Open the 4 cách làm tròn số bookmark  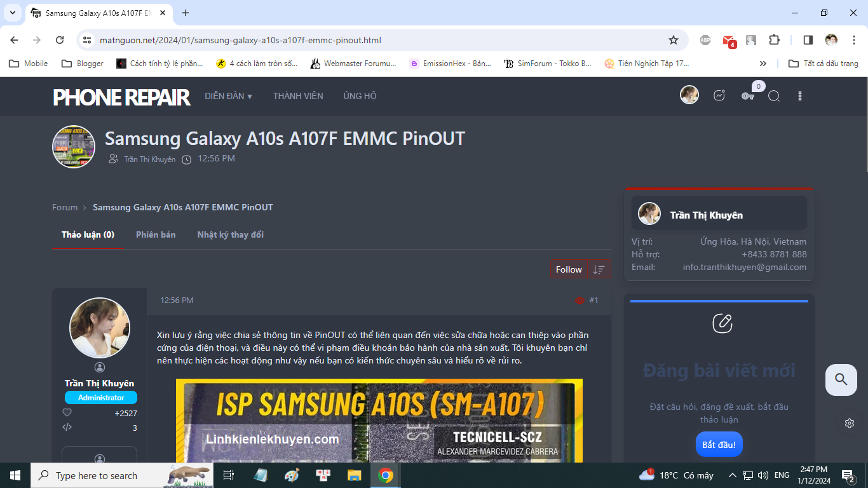coord(257,64)
